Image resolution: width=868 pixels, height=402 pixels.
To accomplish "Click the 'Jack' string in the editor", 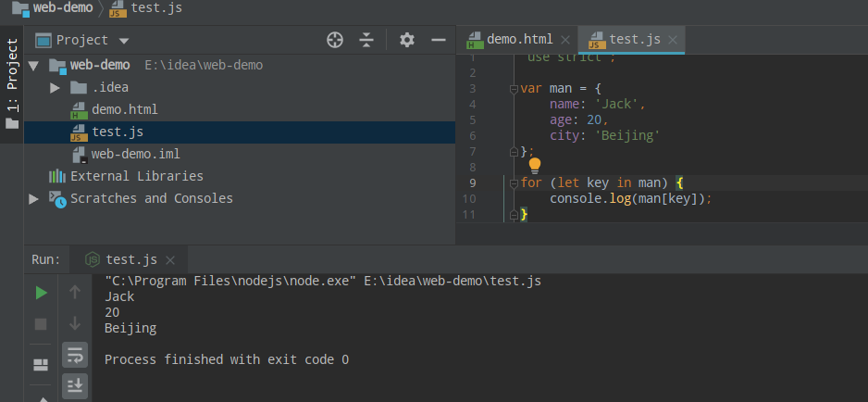I will tap(616, 105).
